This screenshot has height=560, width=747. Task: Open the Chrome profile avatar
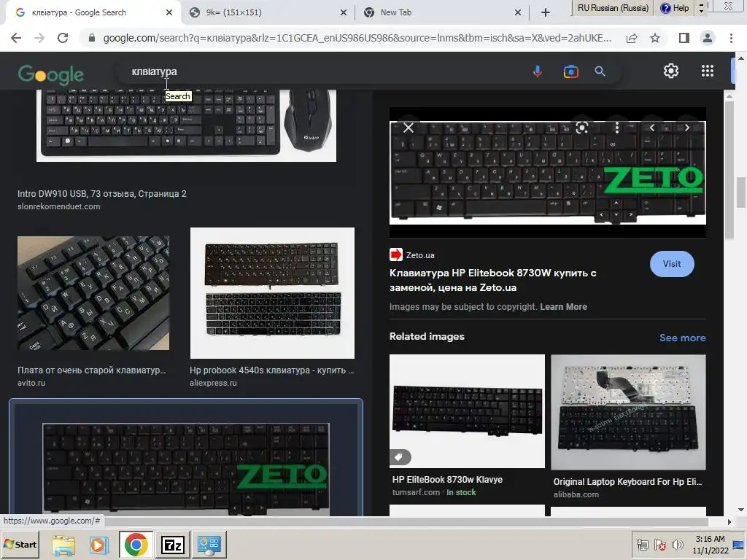(x=708, y=38)
